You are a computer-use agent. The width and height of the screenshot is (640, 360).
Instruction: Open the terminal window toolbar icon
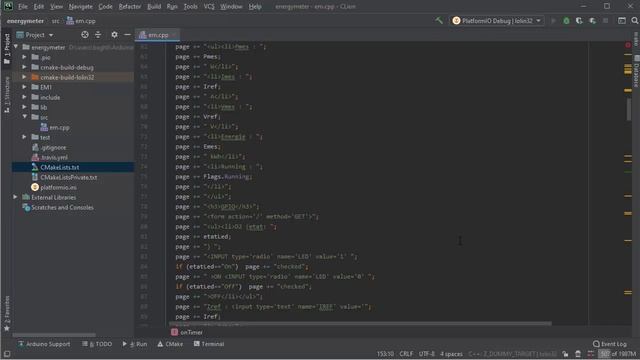coord(622,20)
